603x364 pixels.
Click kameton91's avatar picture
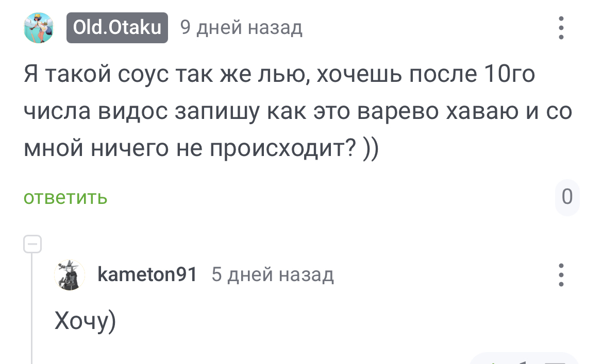[x=70, y=275]
